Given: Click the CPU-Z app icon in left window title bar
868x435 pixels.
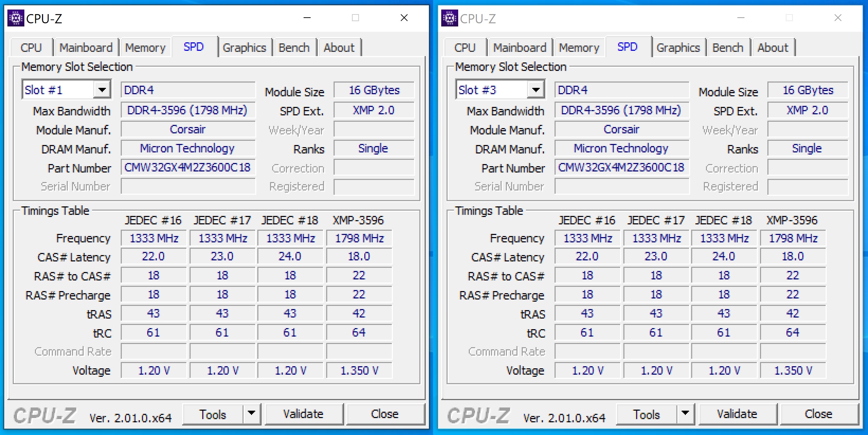Looking at the screenshot, I should tap(16, 18).
